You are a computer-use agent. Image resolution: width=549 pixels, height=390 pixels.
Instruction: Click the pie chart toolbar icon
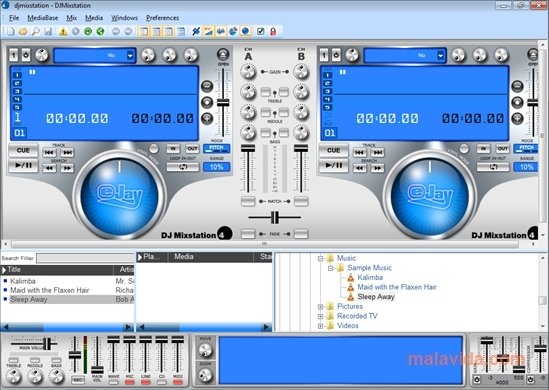[233, 32]
